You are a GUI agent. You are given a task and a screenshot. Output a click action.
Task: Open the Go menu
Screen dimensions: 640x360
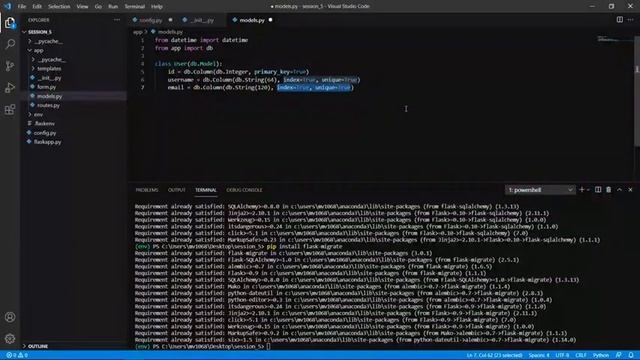pyautogui.click(x=98, y=7)
